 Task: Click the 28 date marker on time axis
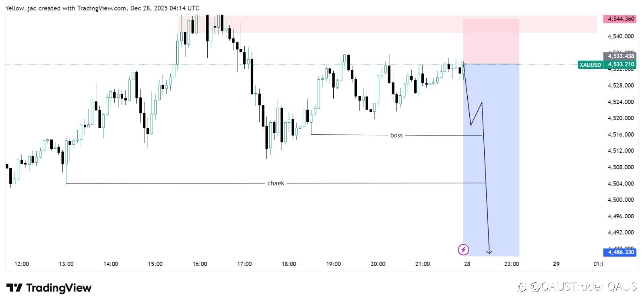(x=467, y=264)
